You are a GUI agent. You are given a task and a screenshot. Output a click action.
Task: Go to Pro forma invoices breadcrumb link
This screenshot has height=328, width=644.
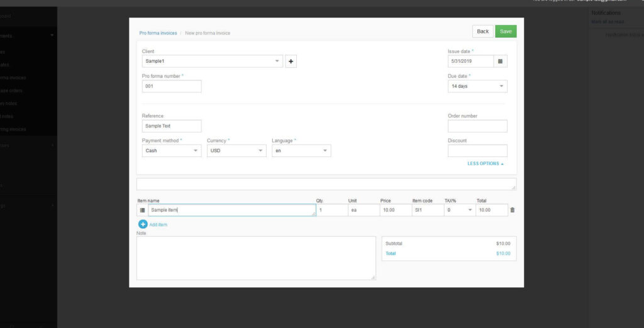[x=158, y=33]
